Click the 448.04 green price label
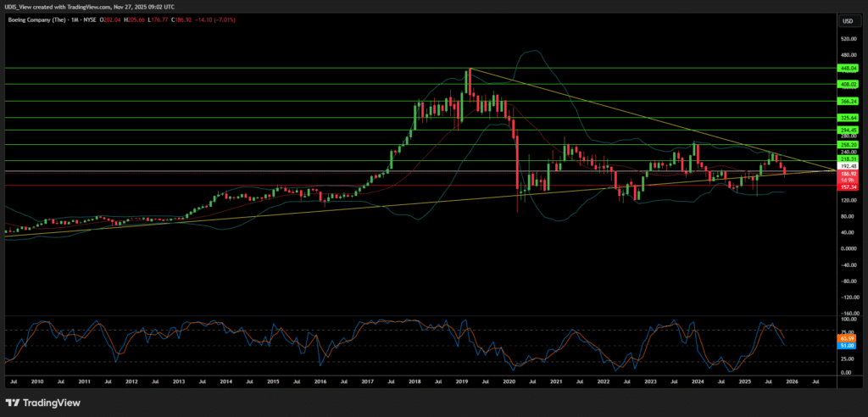Screen dimensions: 868x417 tap(848, 68)
